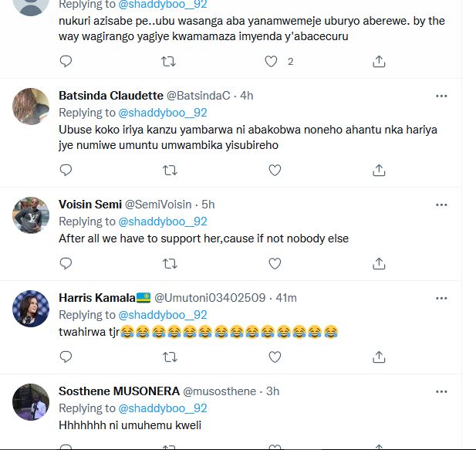Open Sosthene MUSONERA's profile name

[120, 391]
